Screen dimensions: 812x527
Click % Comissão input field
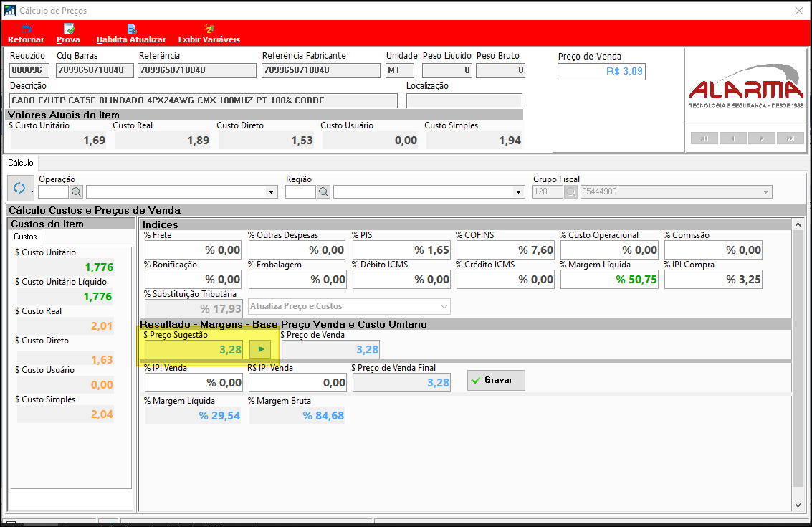pyautogui.click(x=714, y=250)
